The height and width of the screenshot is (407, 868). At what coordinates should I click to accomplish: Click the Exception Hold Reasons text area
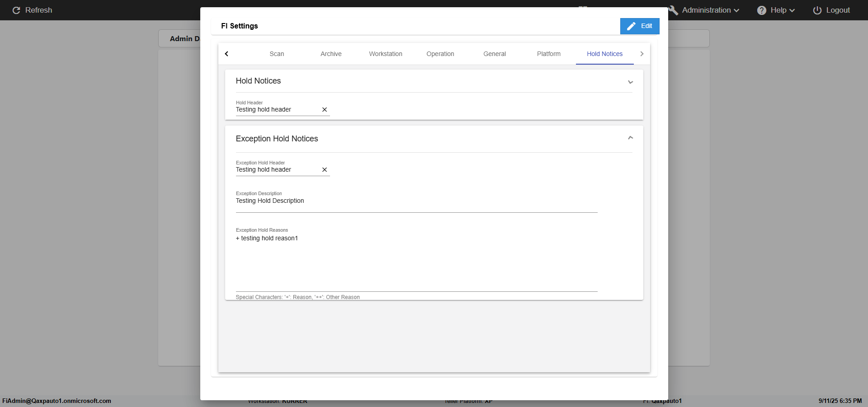point(416,262)
